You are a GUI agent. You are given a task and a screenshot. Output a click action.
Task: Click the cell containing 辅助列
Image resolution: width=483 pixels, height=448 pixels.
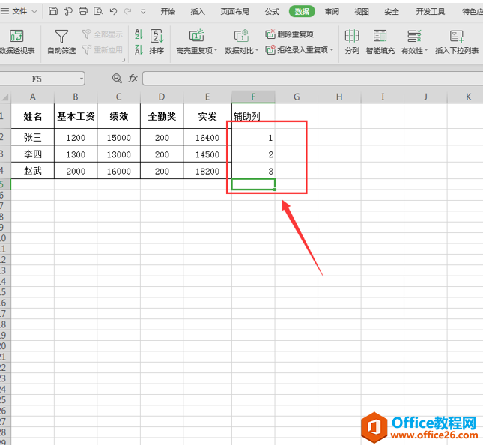(x=253, y=116)
